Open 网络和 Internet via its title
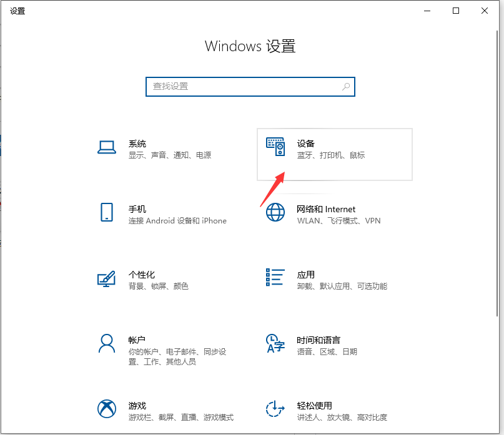Image resolution: width=504 pixels, height=435 pixels. [x=326, y=209]
